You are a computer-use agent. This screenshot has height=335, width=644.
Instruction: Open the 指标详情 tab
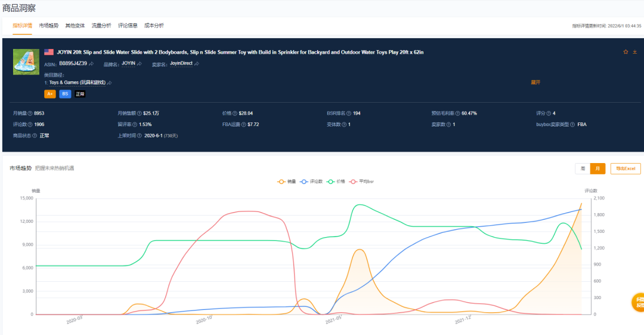(x=22, y=26)
